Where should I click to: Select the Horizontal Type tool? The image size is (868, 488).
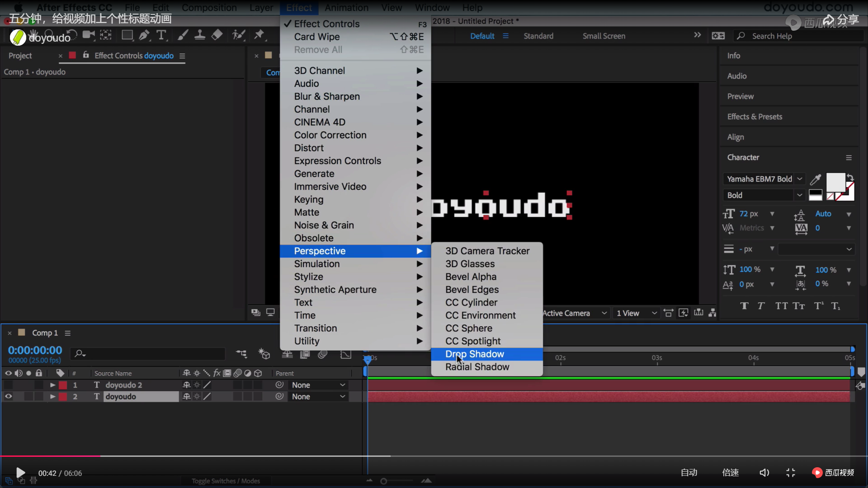161,35
